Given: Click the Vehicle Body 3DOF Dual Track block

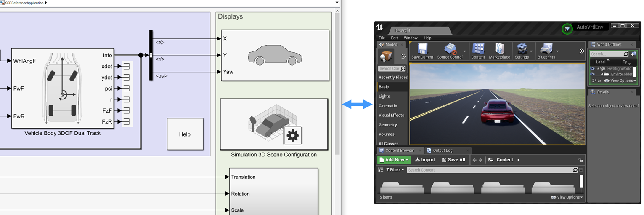Looking at the screenshot, I should click(62, 88).
